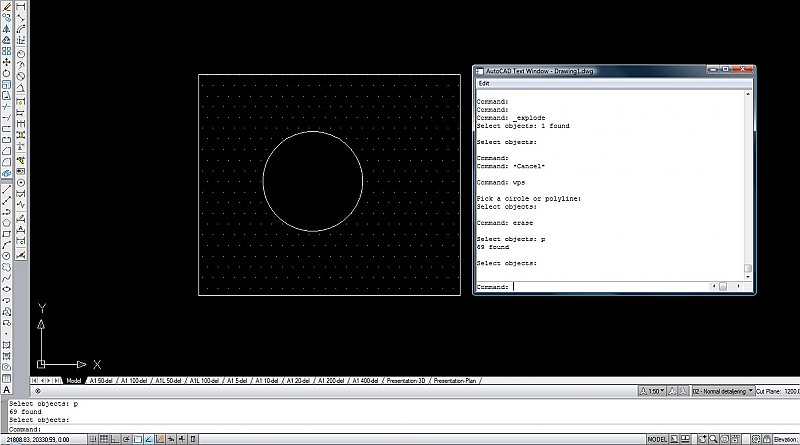The image size is (800, 445).
Task: Click the coordinates display in status bar
Action: pos(38,439)
